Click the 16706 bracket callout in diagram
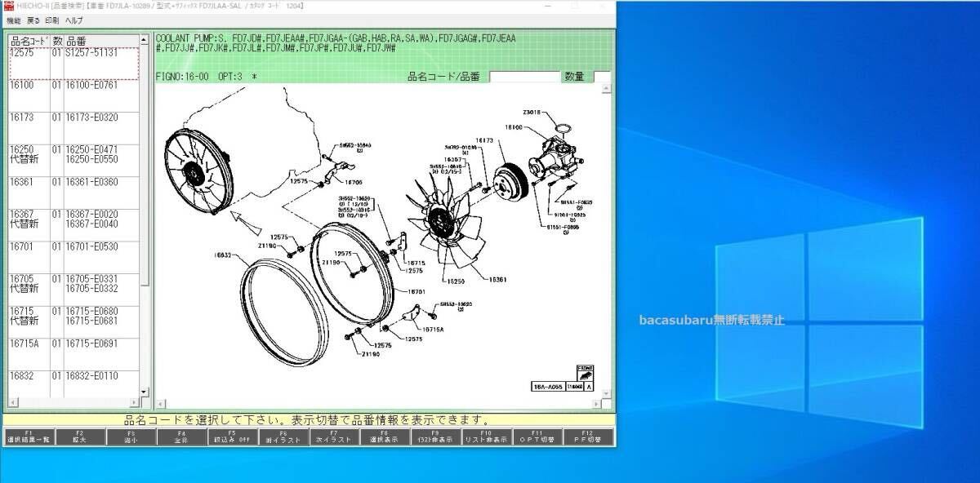This screenshot has height=483, width=980. (354, 183)
